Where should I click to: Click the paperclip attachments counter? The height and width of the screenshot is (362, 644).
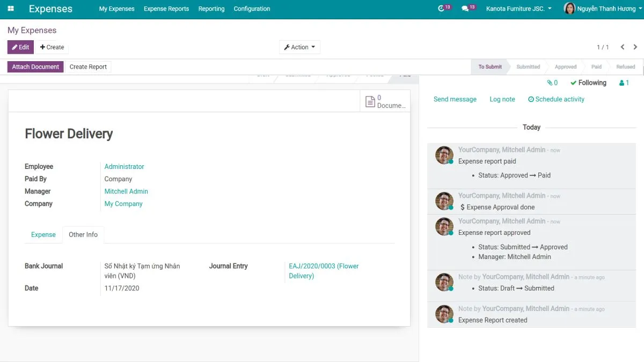[x=552, y=83]
